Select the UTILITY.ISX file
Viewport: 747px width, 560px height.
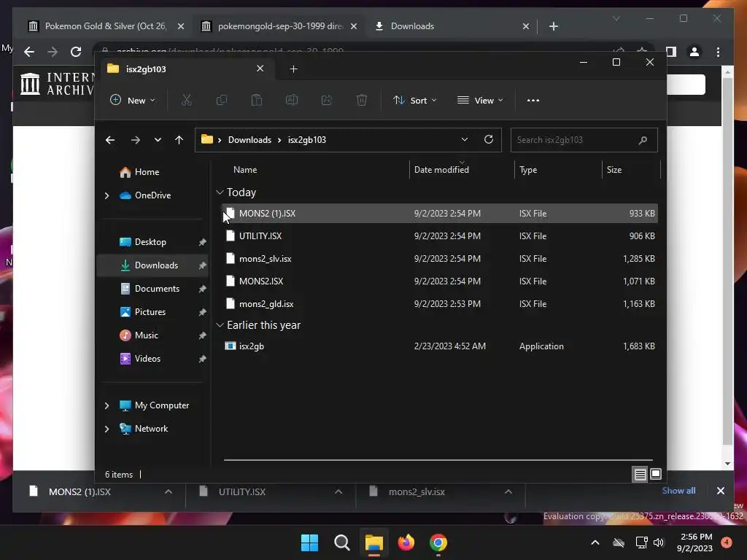[439, 236]
